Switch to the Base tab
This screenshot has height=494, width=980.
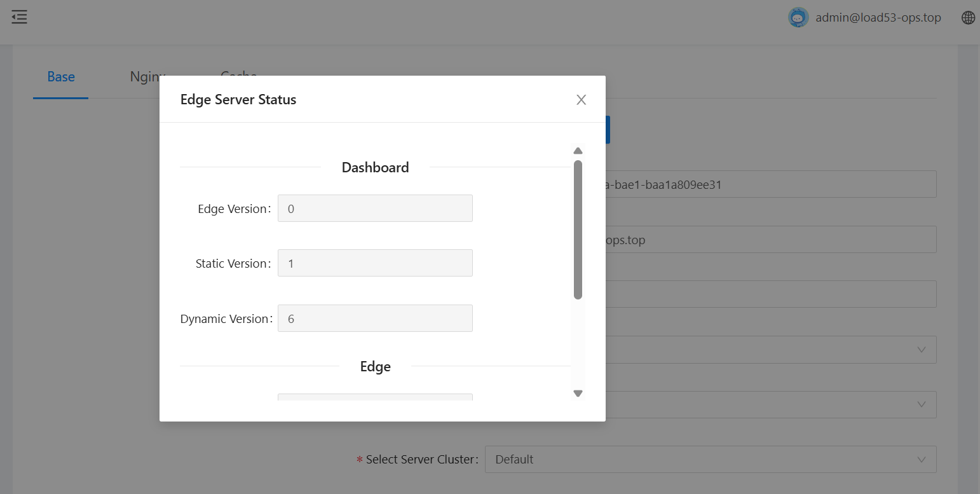(x=61, y=77)
